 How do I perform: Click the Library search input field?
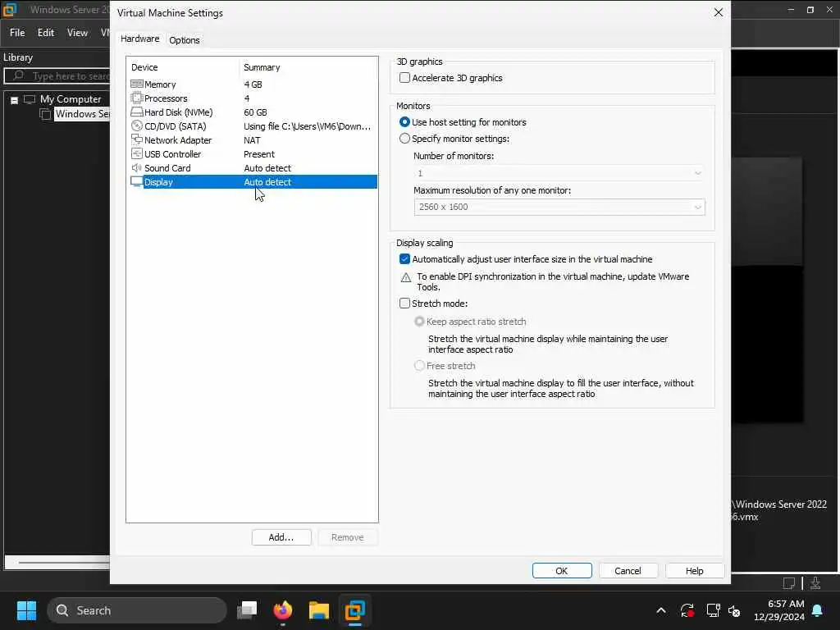pos(57,75)
